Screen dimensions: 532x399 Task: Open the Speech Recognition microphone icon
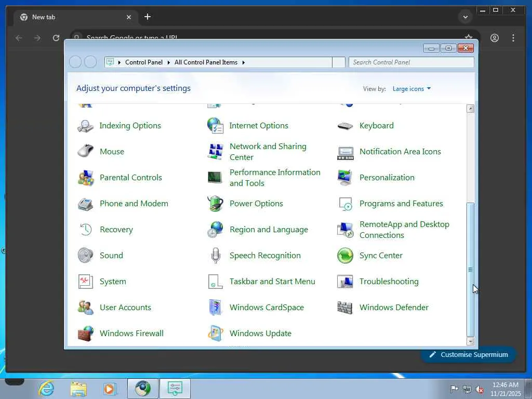[x=216, y=256]
